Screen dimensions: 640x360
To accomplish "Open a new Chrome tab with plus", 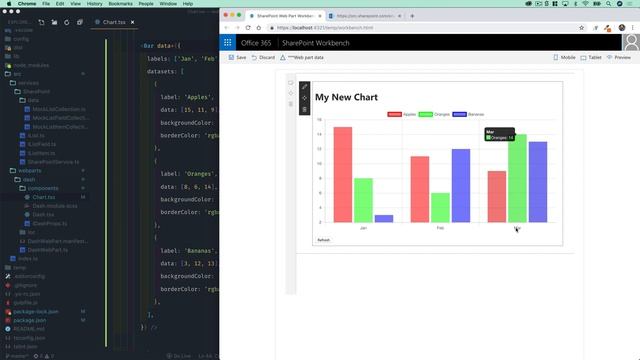I will 412,16.
